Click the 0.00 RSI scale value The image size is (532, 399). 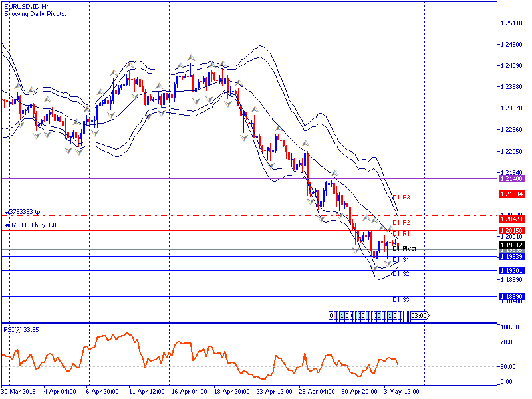[507, 382]
